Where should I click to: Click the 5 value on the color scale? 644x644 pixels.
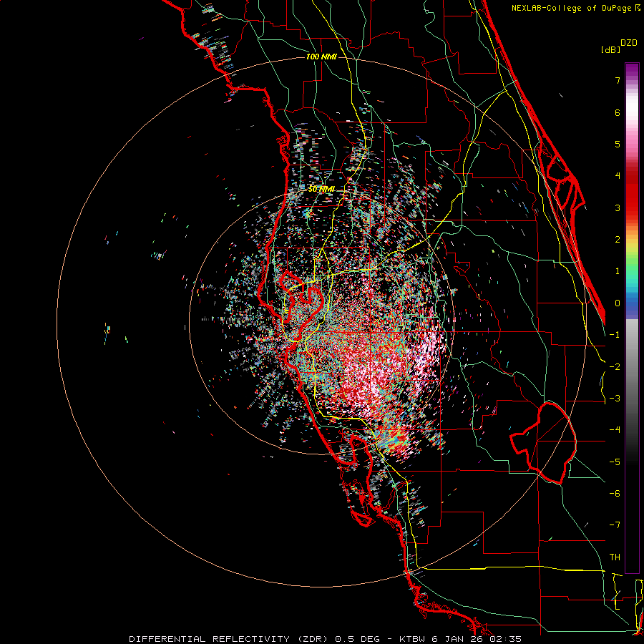[x=618, y=144]
